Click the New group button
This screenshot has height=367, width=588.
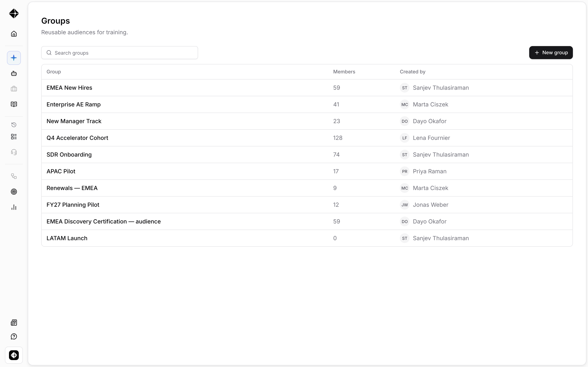pos(551,53)
